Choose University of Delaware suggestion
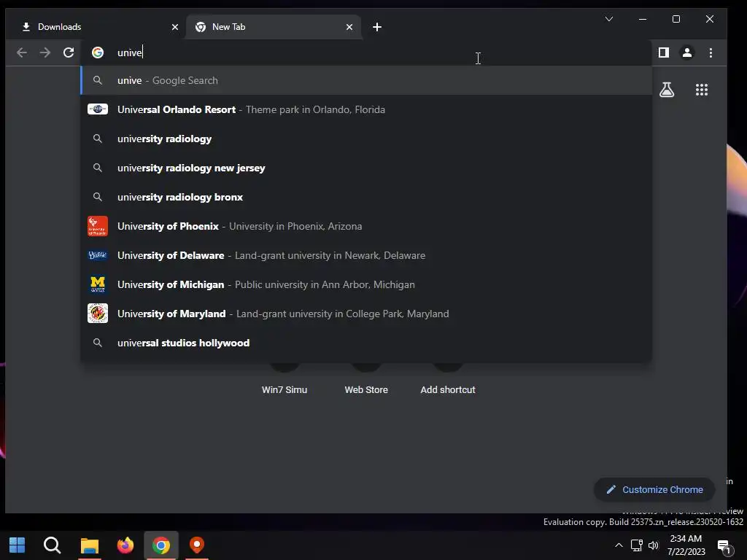The image size is (747, 560). [x=366, y=255]
